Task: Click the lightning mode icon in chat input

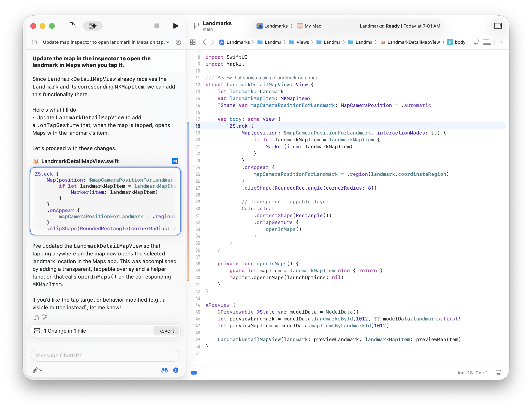Action: click(176, 370)
